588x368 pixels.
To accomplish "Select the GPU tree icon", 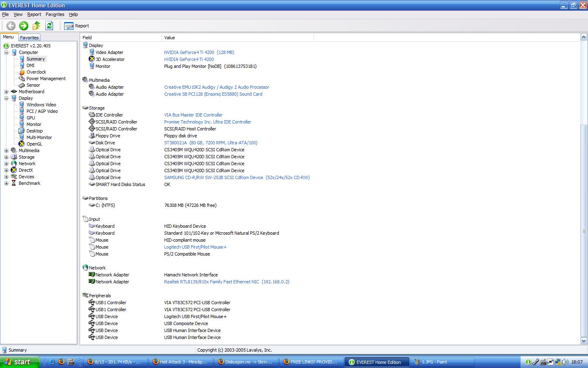I will coord(22,118).
